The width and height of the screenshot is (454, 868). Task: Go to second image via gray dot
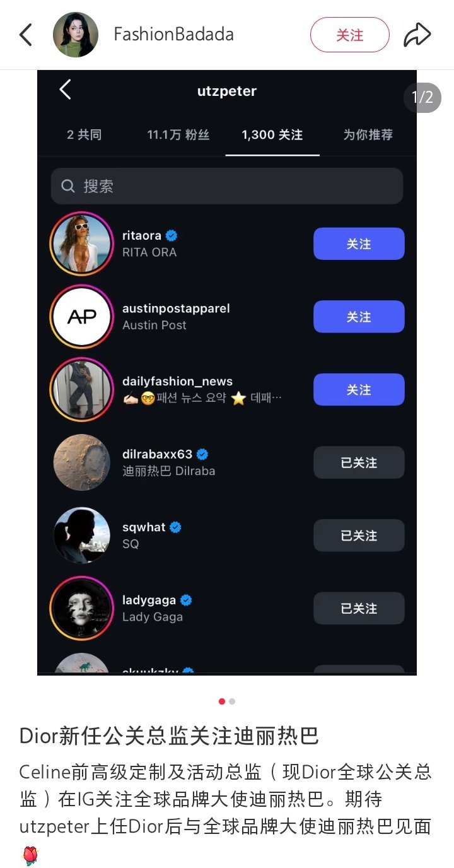pos(232,701)
